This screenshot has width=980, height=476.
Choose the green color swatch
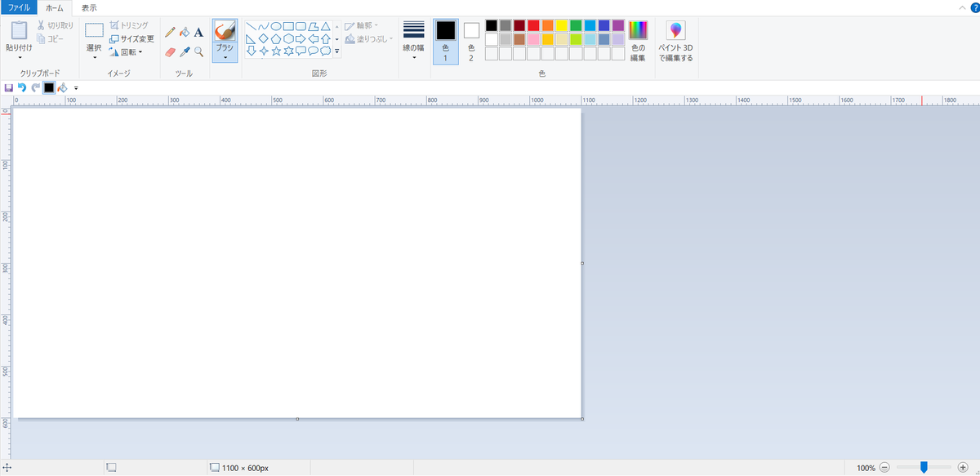576,25
